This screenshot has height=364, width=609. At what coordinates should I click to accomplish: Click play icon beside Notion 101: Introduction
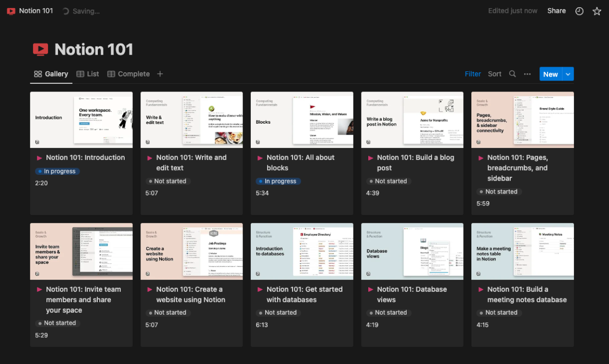pyautogui.click(x=39, y=158)
